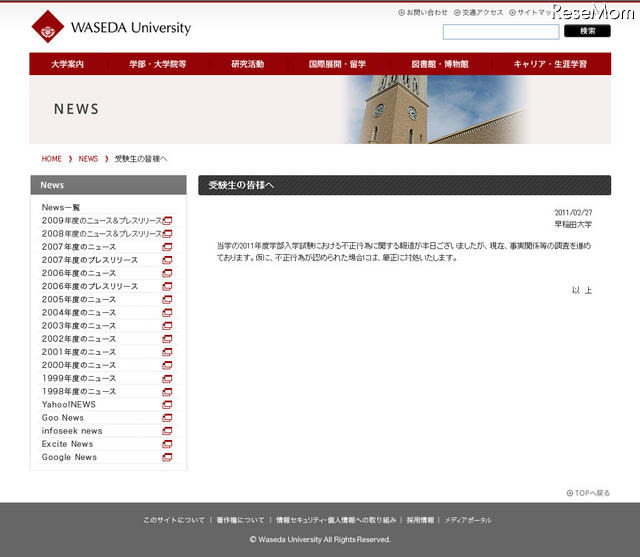640x557 pixels.
Task: Open the お問い合わせ link in header
Action: click(423, 13)
